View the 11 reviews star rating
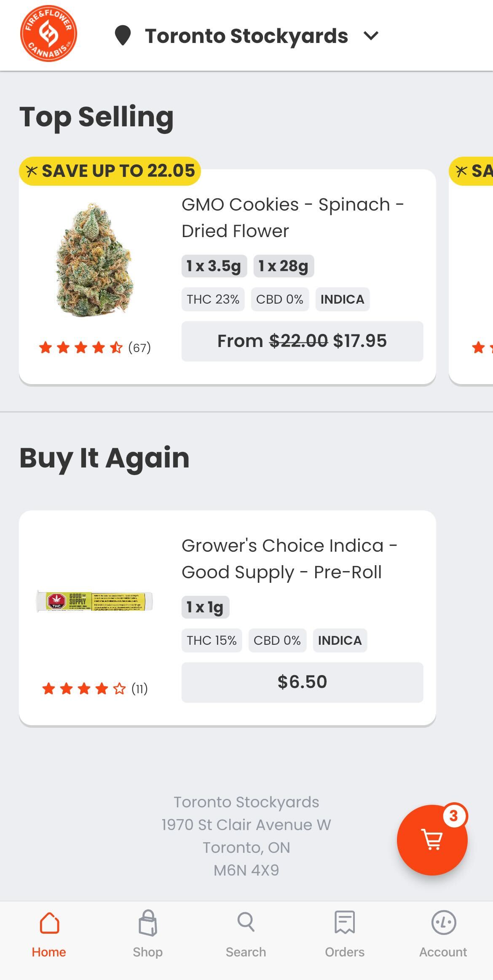 95,689
